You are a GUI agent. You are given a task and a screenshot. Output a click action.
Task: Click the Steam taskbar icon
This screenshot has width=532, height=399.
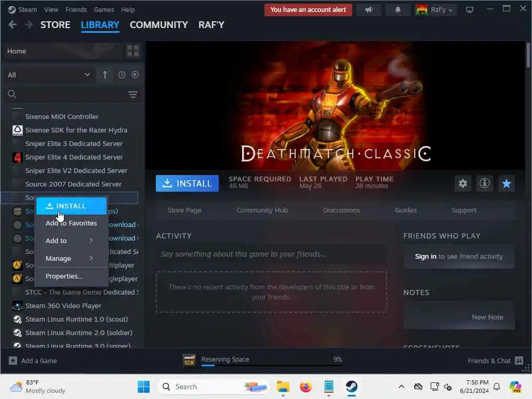(352, 387)
